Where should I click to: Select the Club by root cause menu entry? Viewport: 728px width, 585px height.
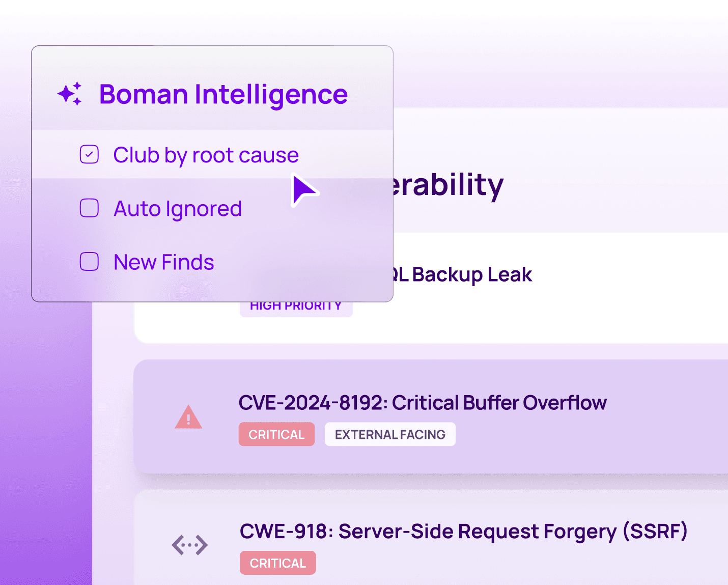[x=205, y=154]
